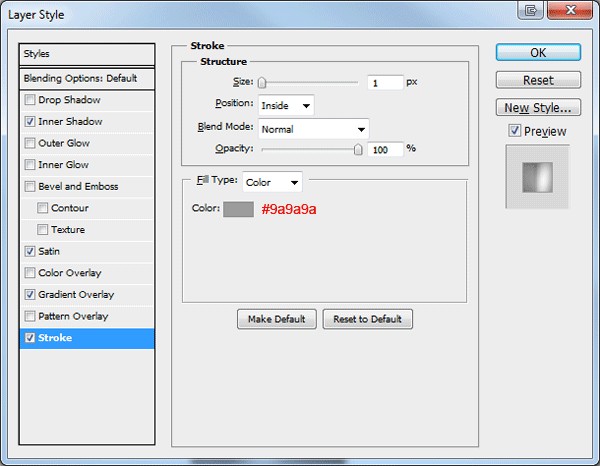Toggle the Preview checkbox
The height and width of the screenshot is (466, 600).
tap(514, 131)
